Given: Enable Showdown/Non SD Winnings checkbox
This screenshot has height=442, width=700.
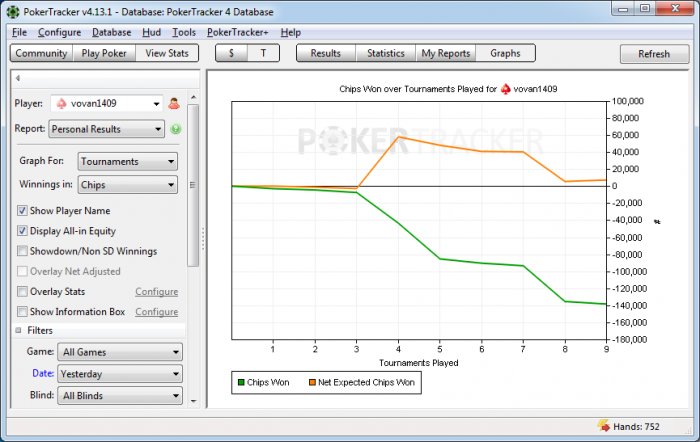Looking at the screenshot, I should point(22,251).
